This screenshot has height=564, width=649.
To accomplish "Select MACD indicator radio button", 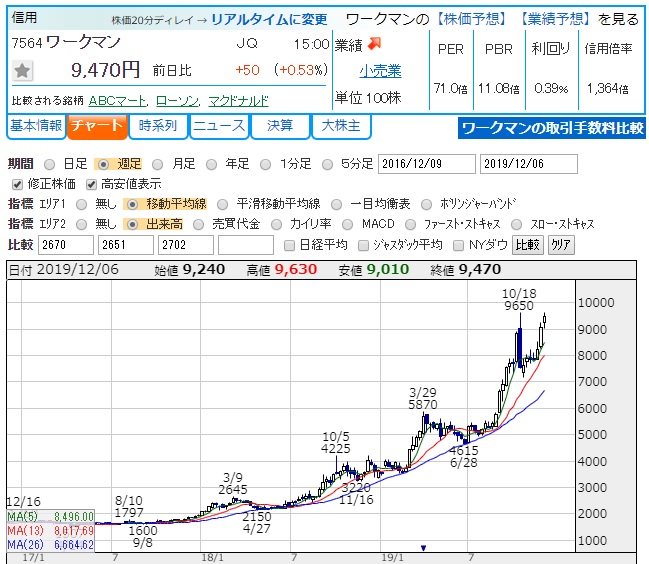I will tap(347, 224).
